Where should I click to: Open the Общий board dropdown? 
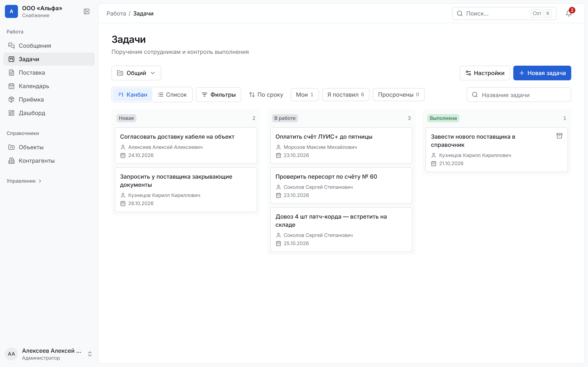click(x=136, y=73)
